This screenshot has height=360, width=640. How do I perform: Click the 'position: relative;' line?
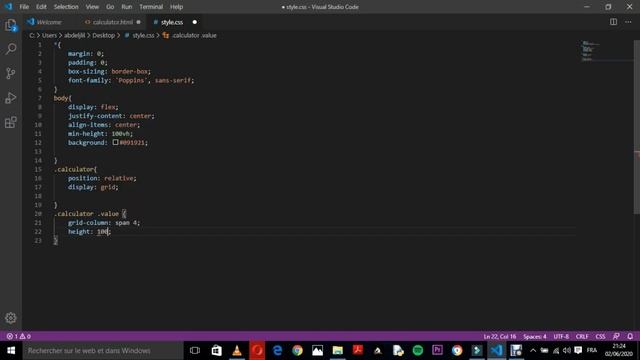102,178
